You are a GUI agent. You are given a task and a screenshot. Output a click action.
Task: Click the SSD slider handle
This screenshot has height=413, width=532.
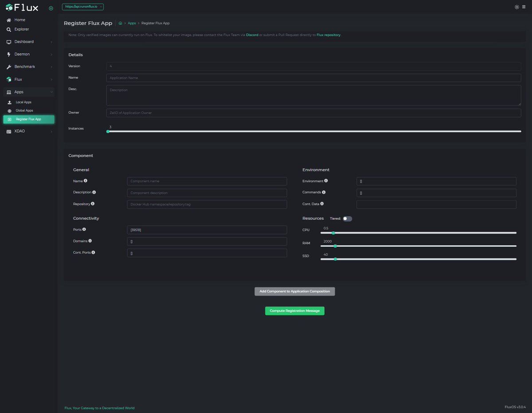(x=335, y=259)
